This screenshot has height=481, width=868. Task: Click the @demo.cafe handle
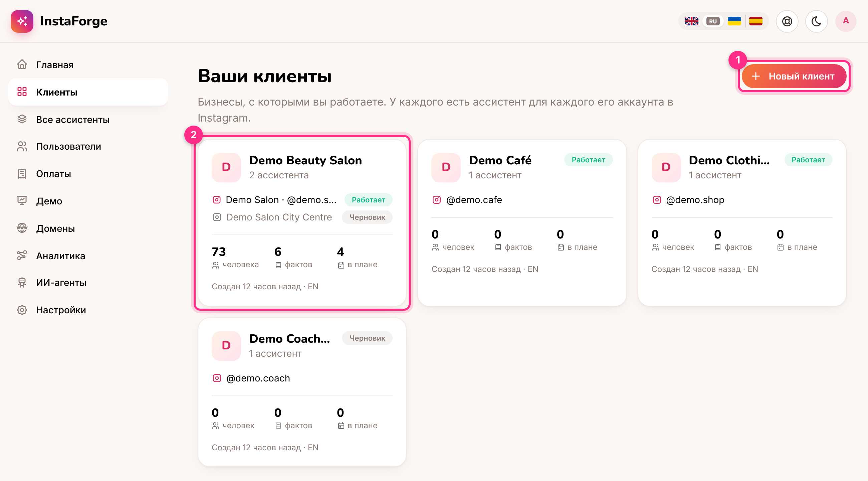[474, 200]
